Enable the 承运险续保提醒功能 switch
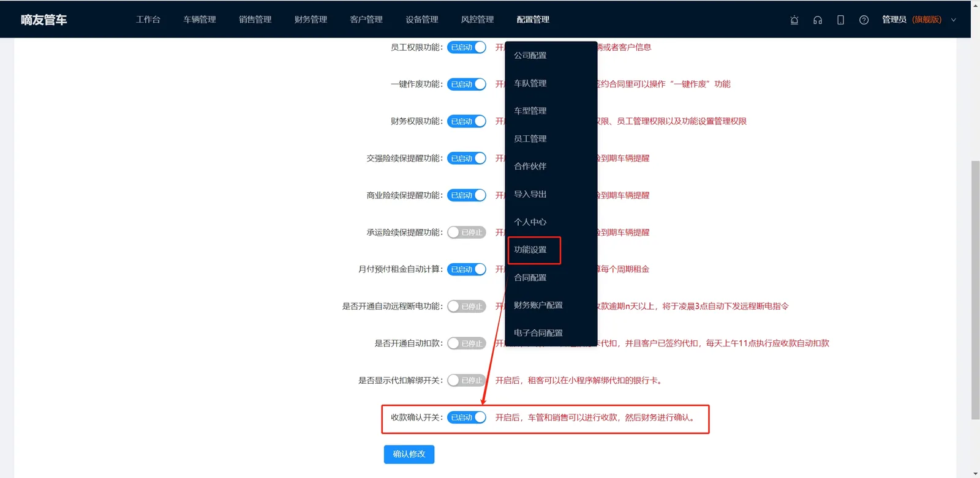This screenshot has height=478, width=980. pos(467,233)
